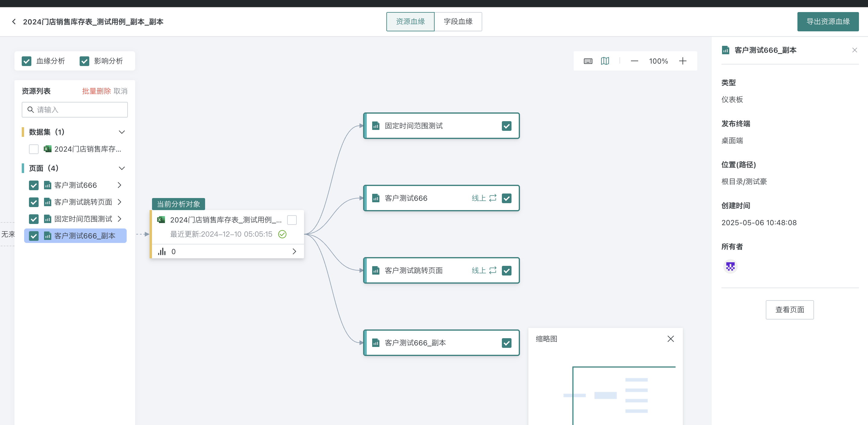Uncheck the 影响分析 checkbox
Image resolution: width=868 pixels, height=425 pixels.
click(x=84, y=61)
